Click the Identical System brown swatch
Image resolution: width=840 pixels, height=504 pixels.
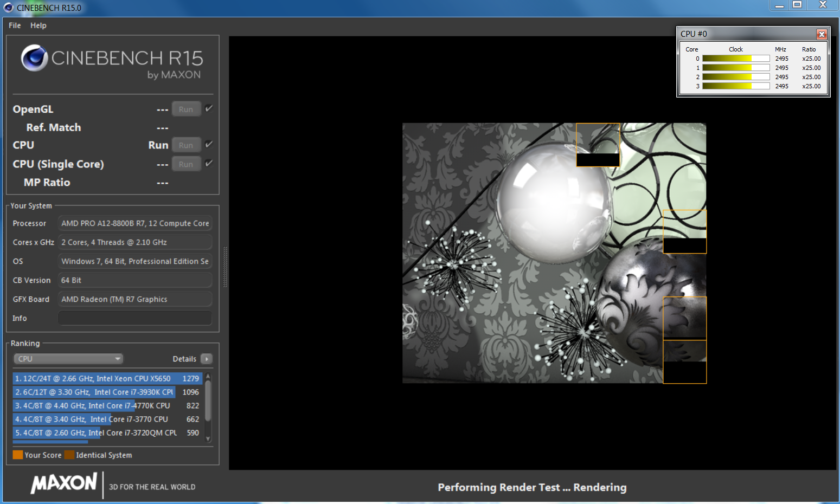[69, 455]
